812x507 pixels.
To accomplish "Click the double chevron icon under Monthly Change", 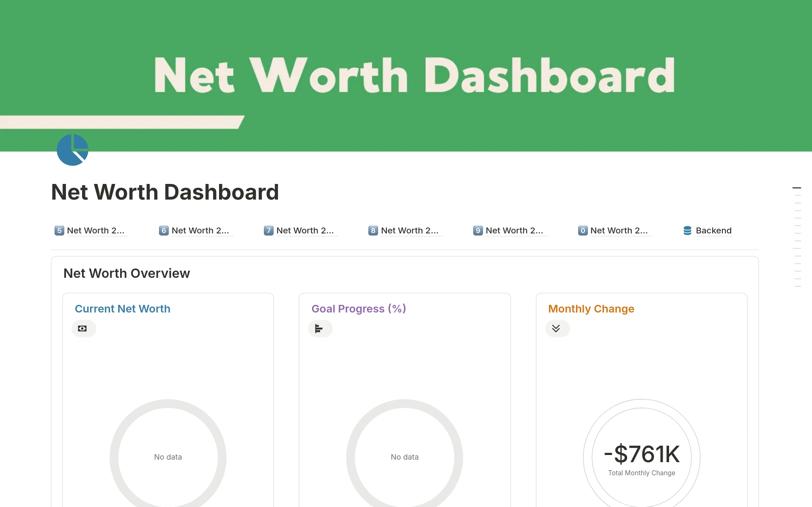I will pos(557,329).
